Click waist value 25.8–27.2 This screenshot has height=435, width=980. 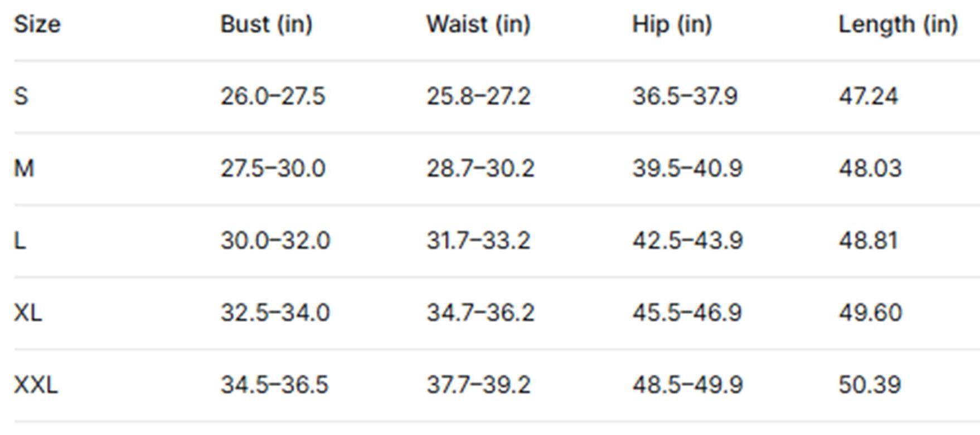pyautogui.click(x=478, y=96)
